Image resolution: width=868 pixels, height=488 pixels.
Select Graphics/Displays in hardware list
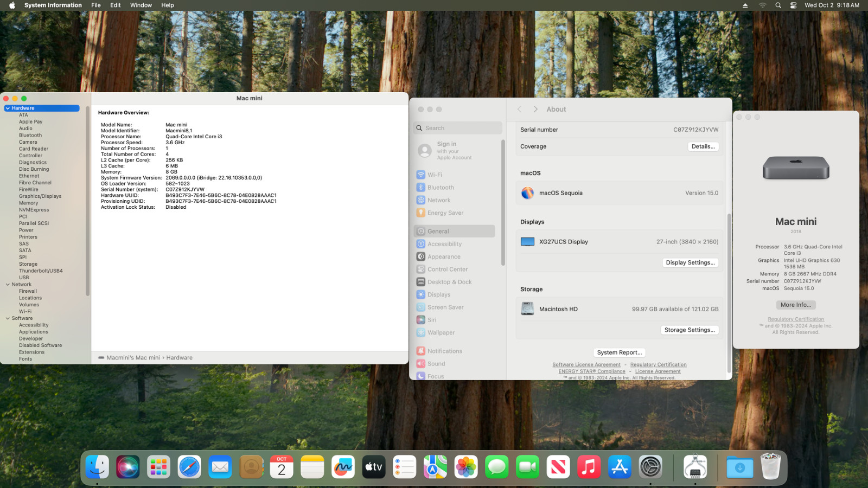point(40,196)
